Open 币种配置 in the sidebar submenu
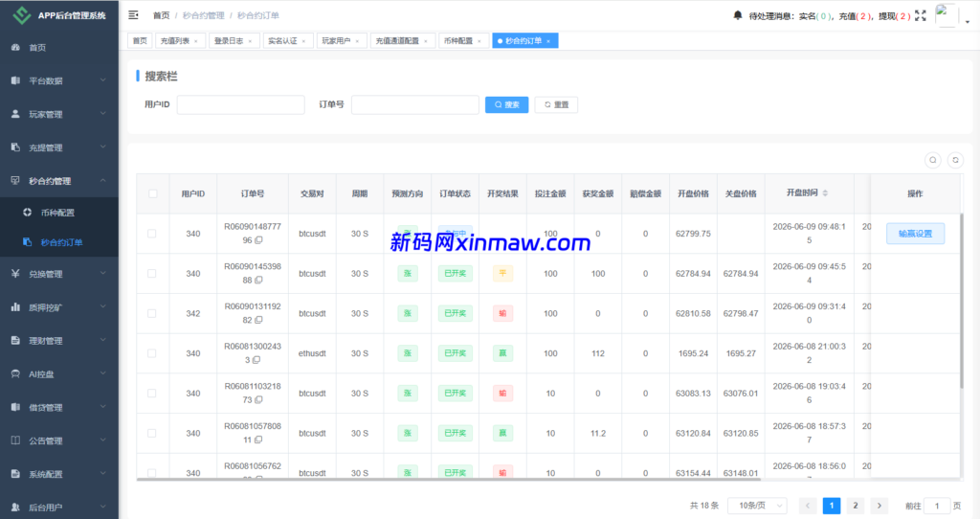Image resolution: width=980 pixels, height=519 pixels. (x=59, y=213)
